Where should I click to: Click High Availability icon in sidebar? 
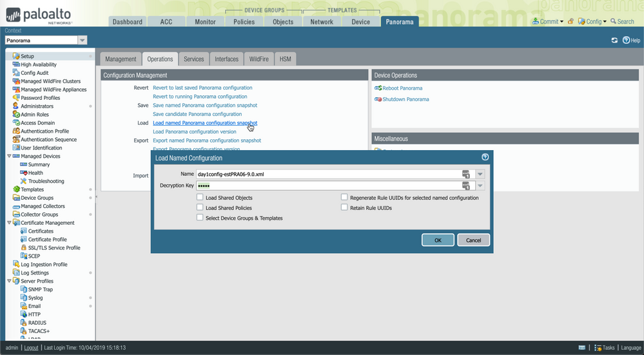click(16, 64)
